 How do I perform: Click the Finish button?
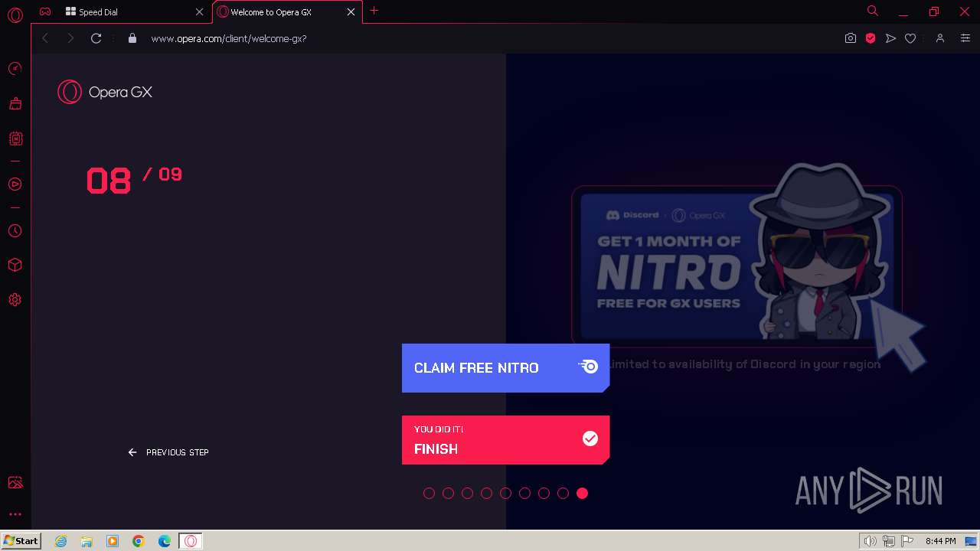click(x=505, y=440)
